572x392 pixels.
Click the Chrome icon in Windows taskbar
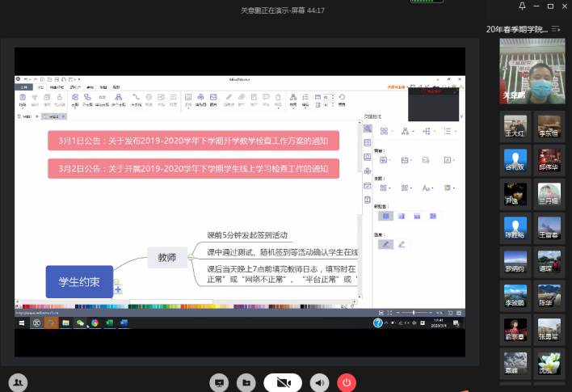95,322
